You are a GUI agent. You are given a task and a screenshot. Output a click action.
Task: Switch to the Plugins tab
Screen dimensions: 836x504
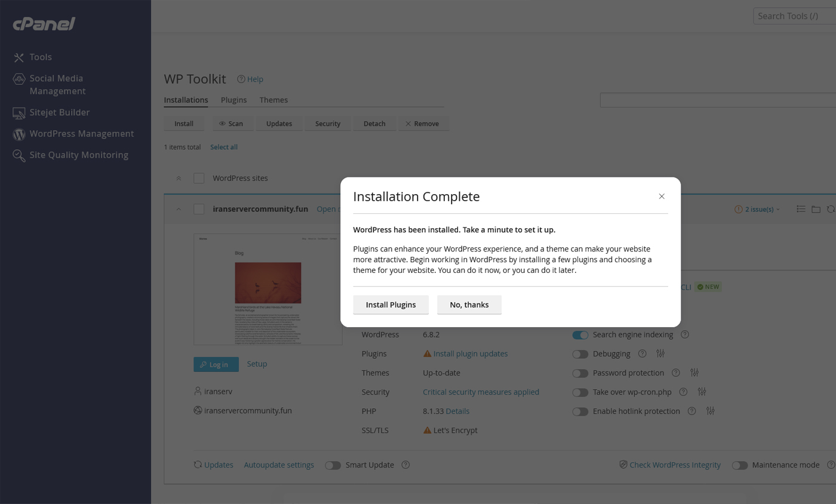point(233,100)
